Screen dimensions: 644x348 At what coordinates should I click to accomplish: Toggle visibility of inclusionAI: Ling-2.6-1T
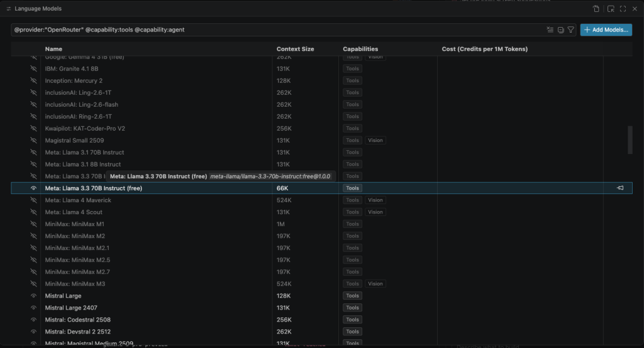pos(34,92)
